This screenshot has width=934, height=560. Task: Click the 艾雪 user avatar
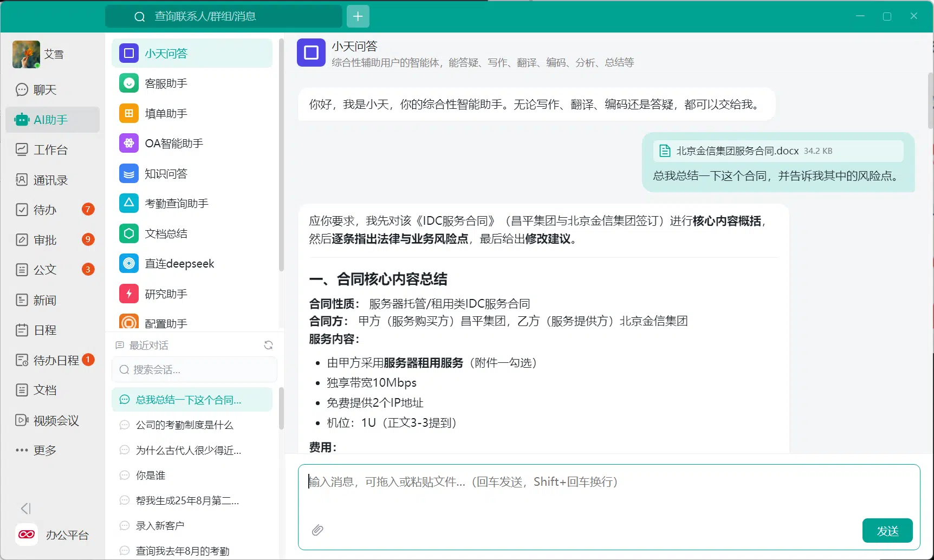26,54
